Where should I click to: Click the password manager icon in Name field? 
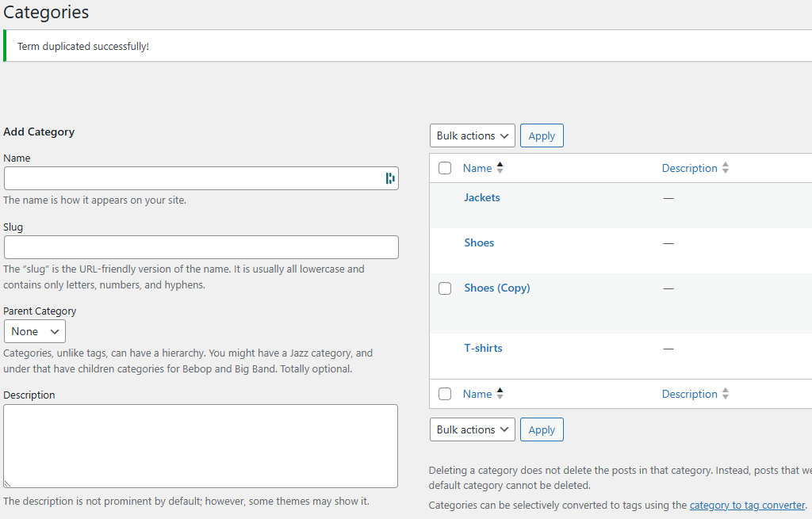(x=389, y=178)
